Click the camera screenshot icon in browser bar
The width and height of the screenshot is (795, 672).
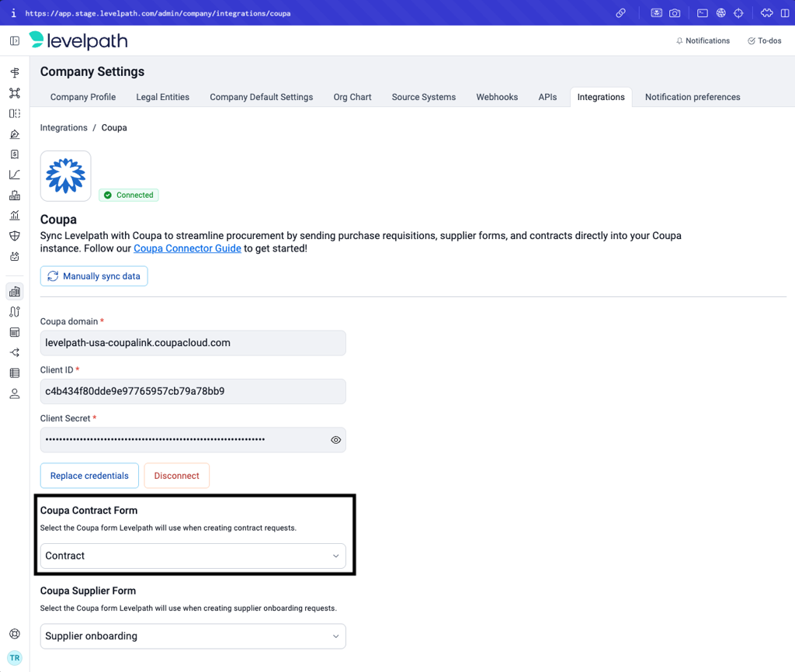point(675,13)
